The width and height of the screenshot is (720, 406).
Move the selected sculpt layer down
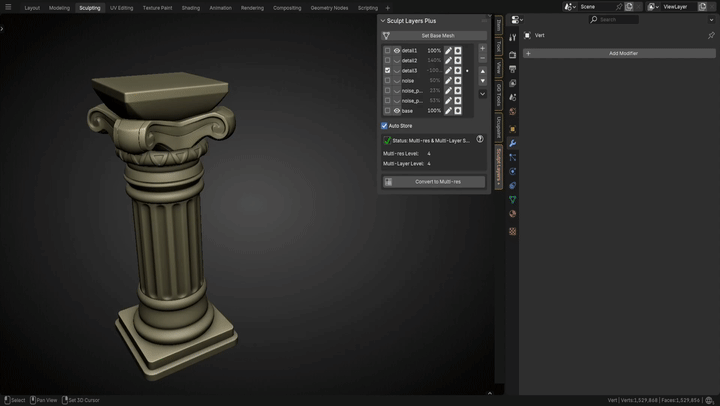point(483,81)
